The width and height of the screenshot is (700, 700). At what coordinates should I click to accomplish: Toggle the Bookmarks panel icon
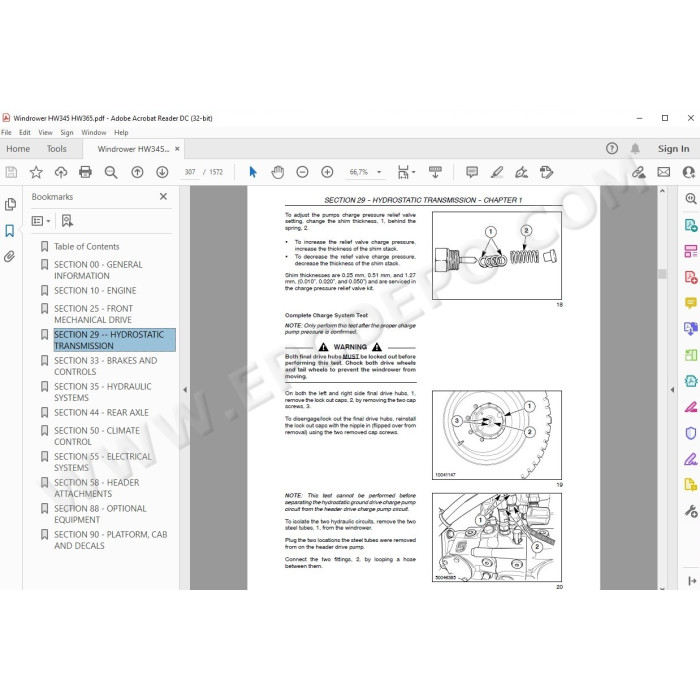click(10, 231)
